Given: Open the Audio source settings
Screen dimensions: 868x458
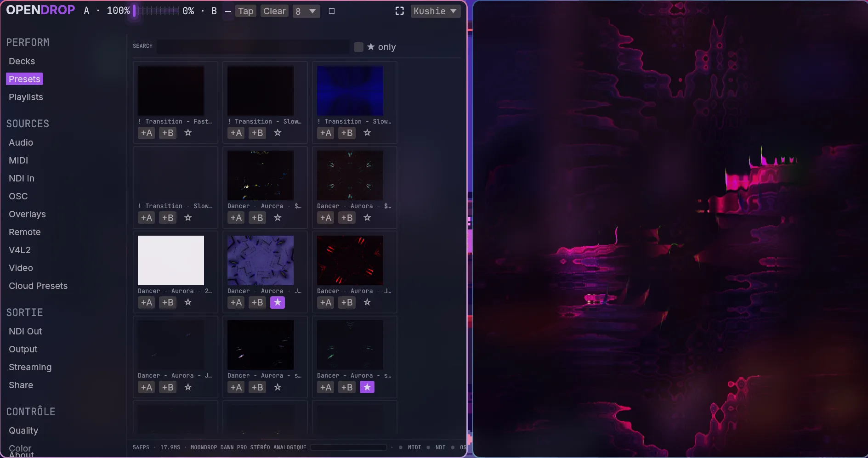Looking at the screenshot, I should pyautogui.click(x=21, y=142).
